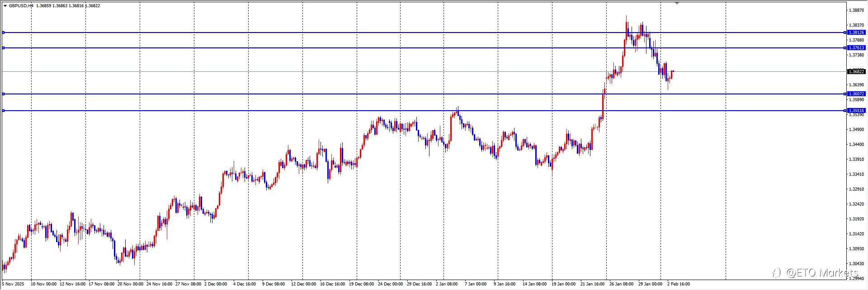Screen dimensions: 868x290
Task: Click the 1.30430 price scale value
Action: click(857, 264)
